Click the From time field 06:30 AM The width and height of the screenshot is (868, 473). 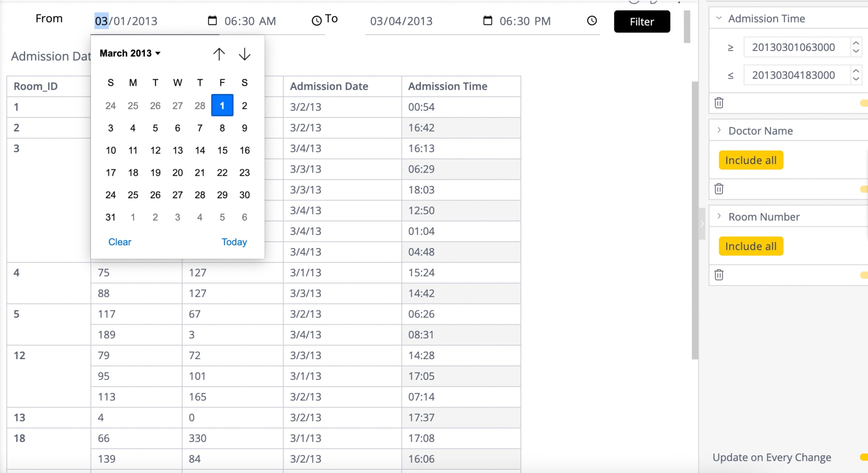point(250,21)
